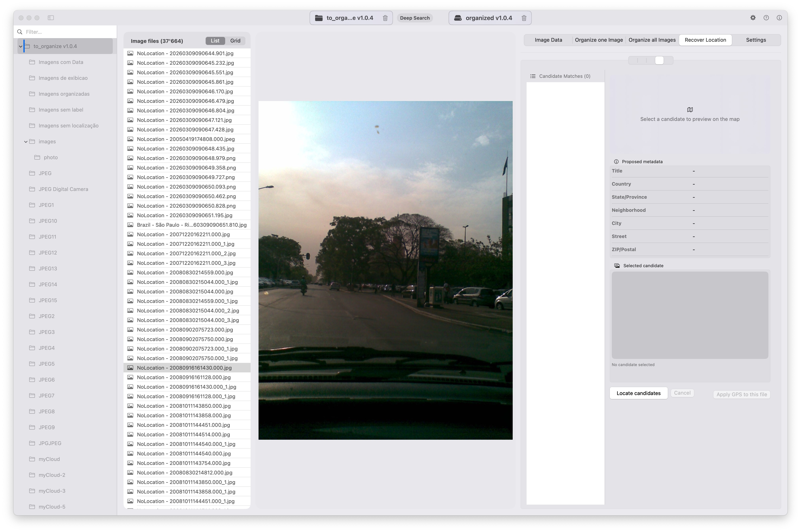Click the source folder icon for to_organize
This screenshot has height=532, width=801.
[319, 18]
